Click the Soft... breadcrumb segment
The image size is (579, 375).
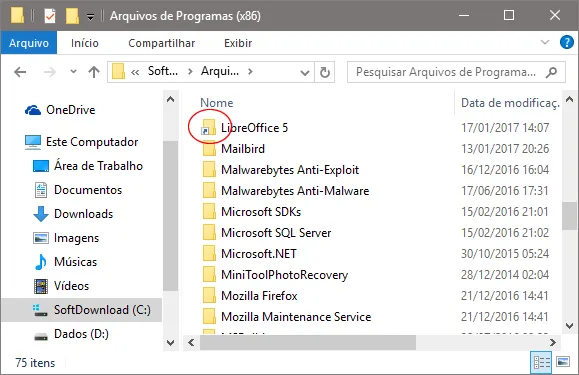coord(163,71)
